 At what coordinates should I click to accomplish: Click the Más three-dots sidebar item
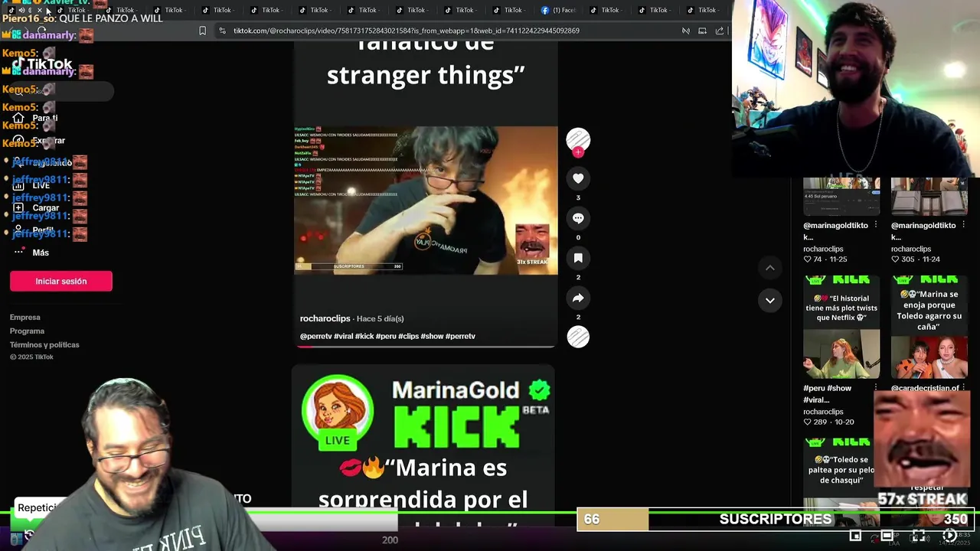tap(31, 253)
